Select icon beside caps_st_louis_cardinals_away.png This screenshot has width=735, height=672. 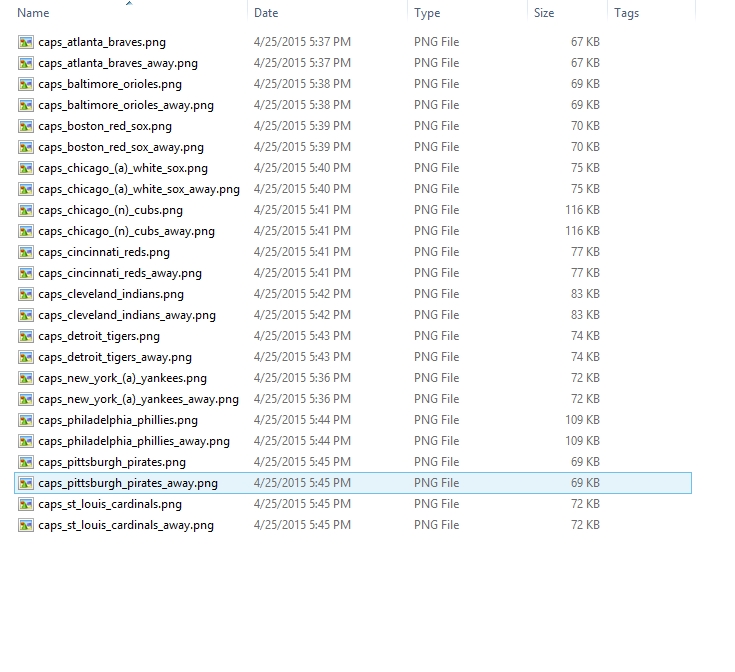26,525
